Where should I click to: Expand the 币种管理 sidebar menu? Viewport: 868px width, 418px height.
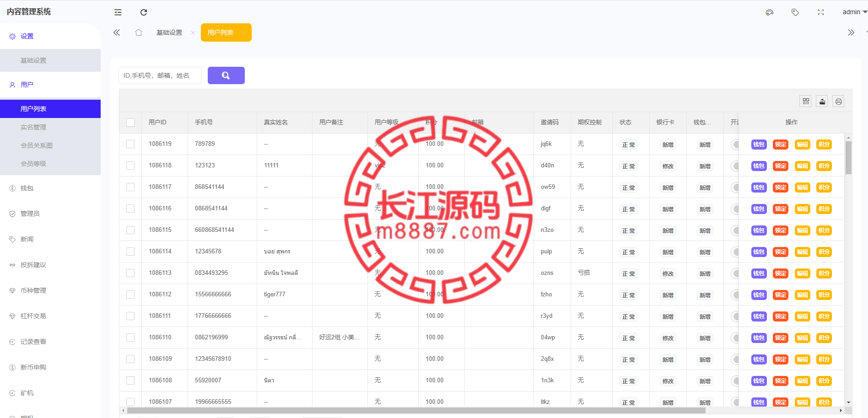pos(50,290)
